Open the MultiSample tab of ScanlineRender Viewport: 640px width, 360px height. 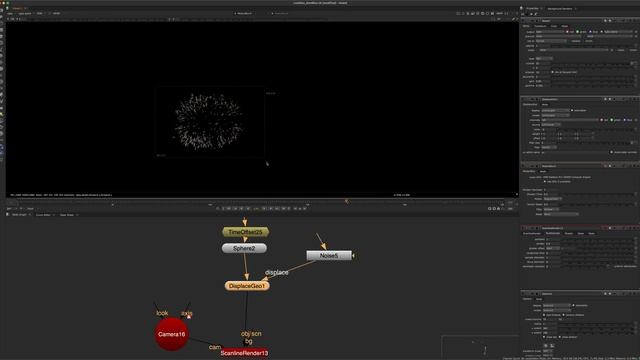tap(553, 233)
